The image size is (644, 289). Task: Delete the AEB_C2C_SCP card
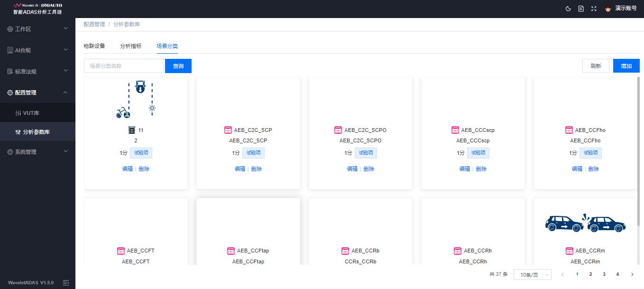click(257, 169)
